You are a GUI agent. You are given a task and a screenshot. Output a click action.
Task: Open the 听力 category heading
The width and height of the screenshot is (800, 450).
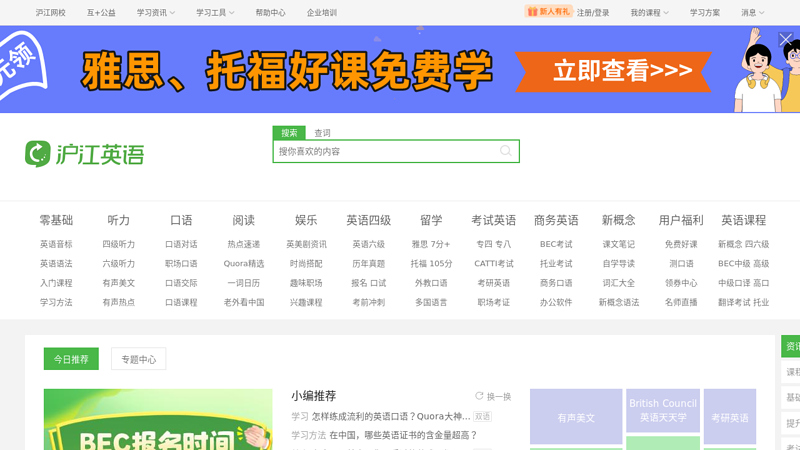(x=118, y=220)
